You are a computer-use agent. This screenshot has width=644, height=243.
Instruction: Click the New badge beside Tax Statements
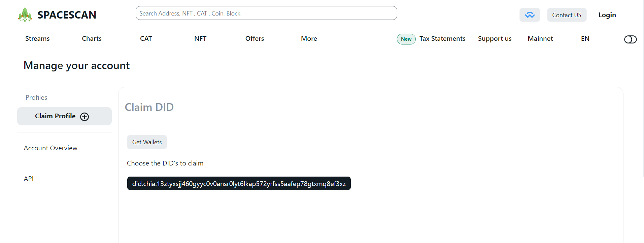pos(406,39)
